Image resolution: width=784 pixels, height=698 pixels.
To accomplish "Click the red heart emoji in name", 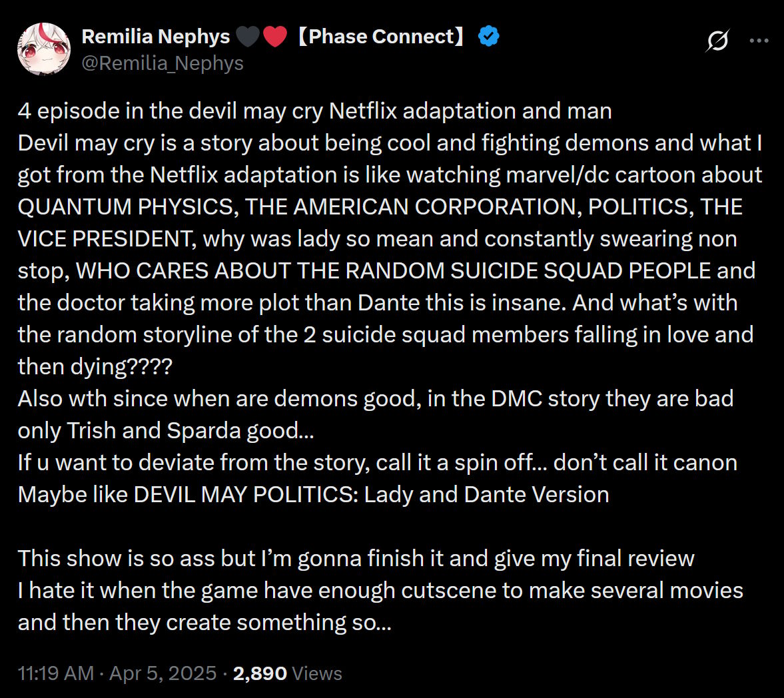I will coord(275,37).
